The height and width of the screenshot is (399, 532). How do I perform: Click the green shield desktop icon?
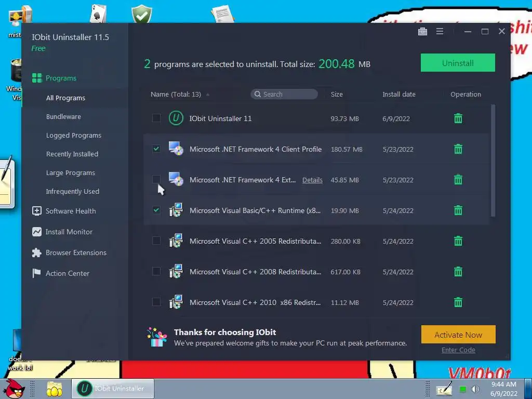pyautogui.click(x=142, y=14)
